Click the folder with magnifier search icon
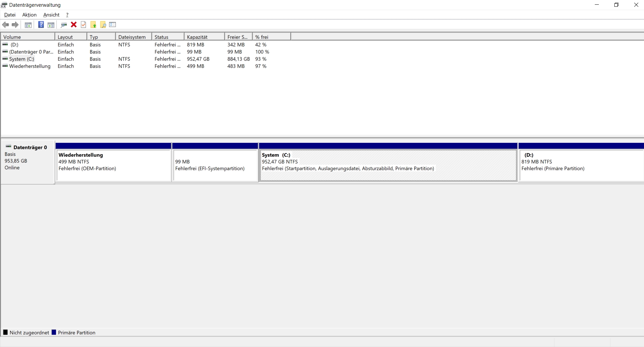This screenshot has width=644, height=347. click(103, 25)
